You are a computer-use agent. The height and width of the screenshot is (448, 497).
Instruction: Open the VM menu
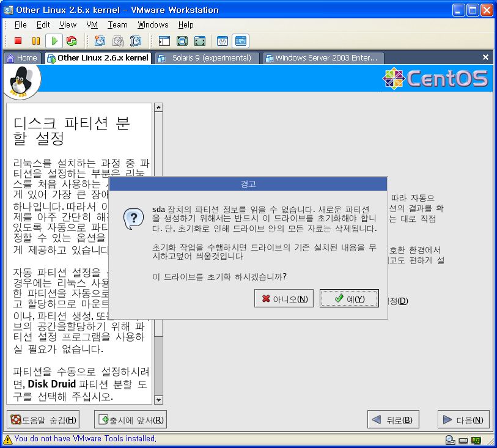click(x=92, y=24)
